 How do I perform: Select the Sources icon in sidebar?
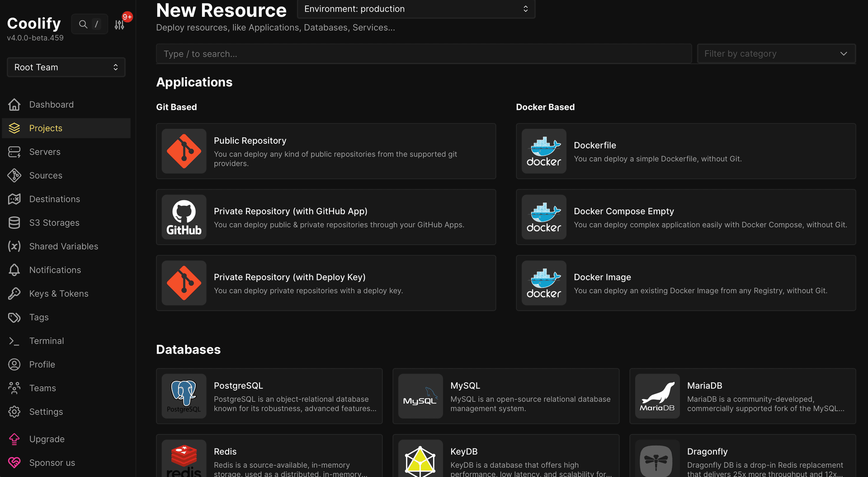pyautogui.click(x=14, y=175)
